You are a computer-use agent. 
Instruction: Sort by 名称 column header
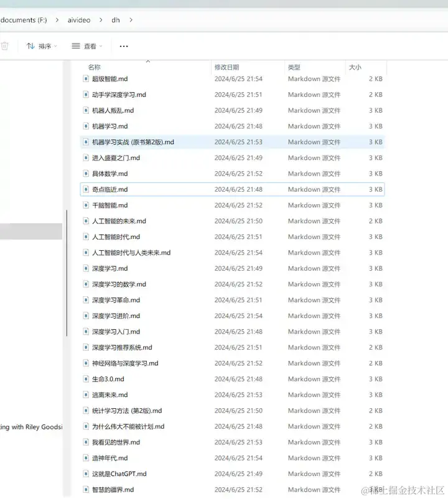pyautogui.click(x=94, y=67)
